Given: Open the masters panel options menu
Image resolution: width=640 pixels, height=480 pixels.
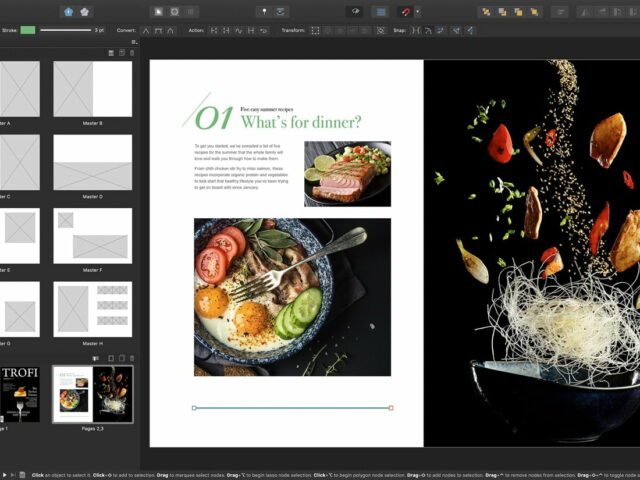Looking at the screenshot, I should tap(134, 42).
